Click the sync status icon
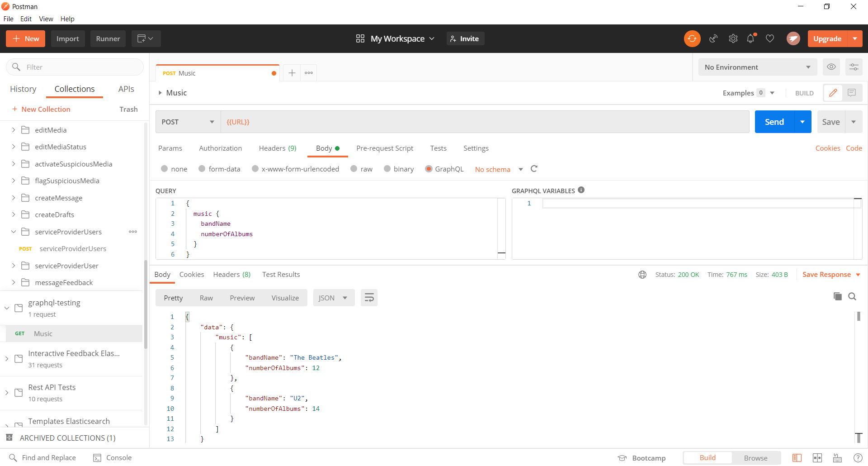The height and width of the screenshot is (466, 868). pos(692,38)
